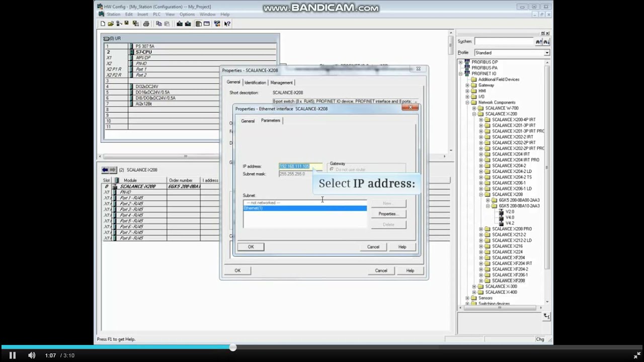Screen dimensions: 644x362
Task: Collapse the SCALANCE X-200 folder
Action: (x=474, y=114)
